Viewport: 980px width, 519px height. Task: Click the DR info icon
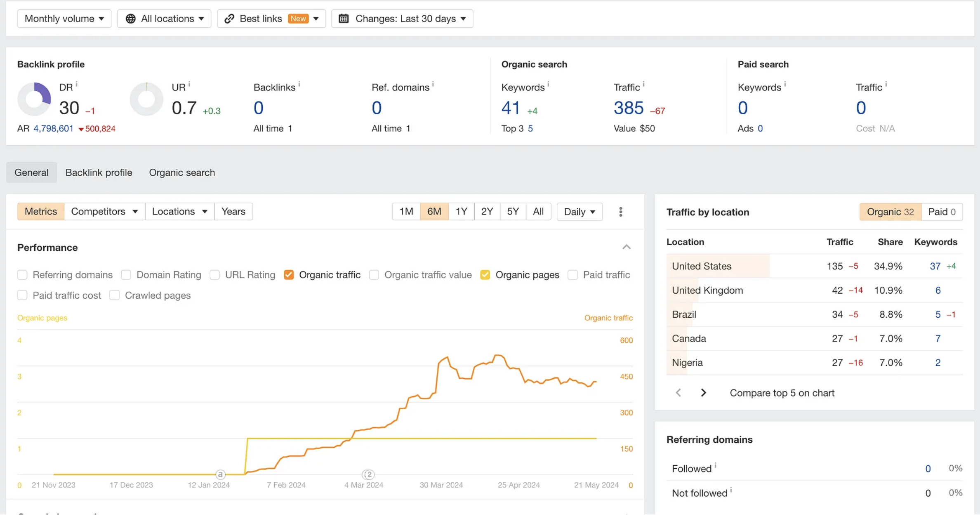pyautogui.click(x=77, y=85)
